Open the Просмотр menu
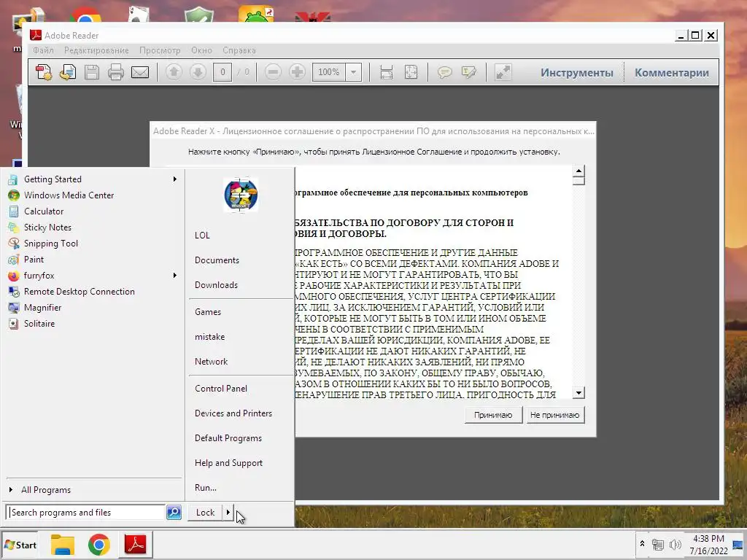The width and height of the screenshot is (747, 560). point(160,50)
